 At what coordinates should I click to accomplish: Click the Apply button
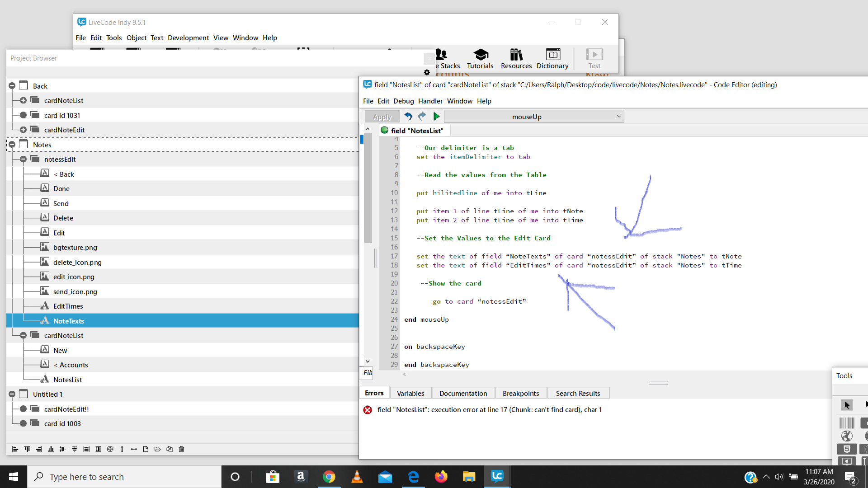point(382,117)
